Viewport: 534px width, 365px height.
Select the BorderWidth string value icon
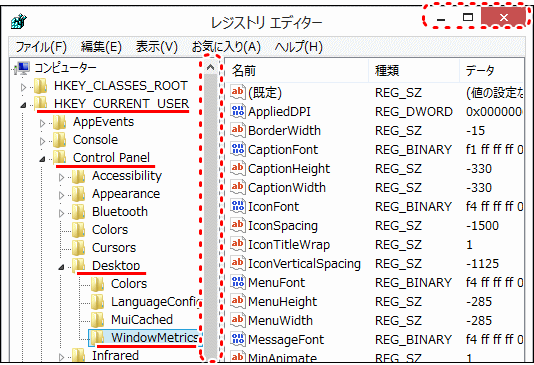click(237, 130)
